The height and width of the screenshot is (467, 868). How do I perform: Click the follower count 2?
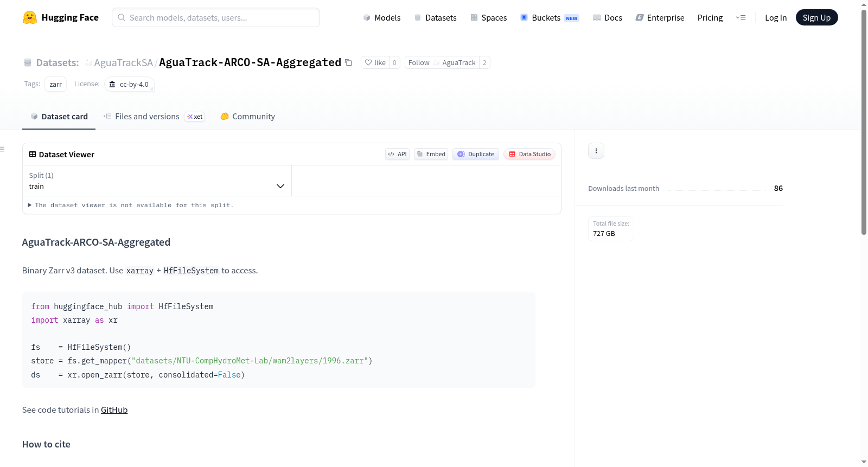484,63
